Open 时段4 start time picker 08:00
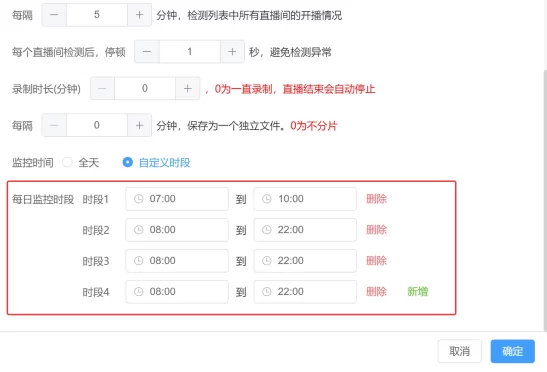 coord(177,292)
